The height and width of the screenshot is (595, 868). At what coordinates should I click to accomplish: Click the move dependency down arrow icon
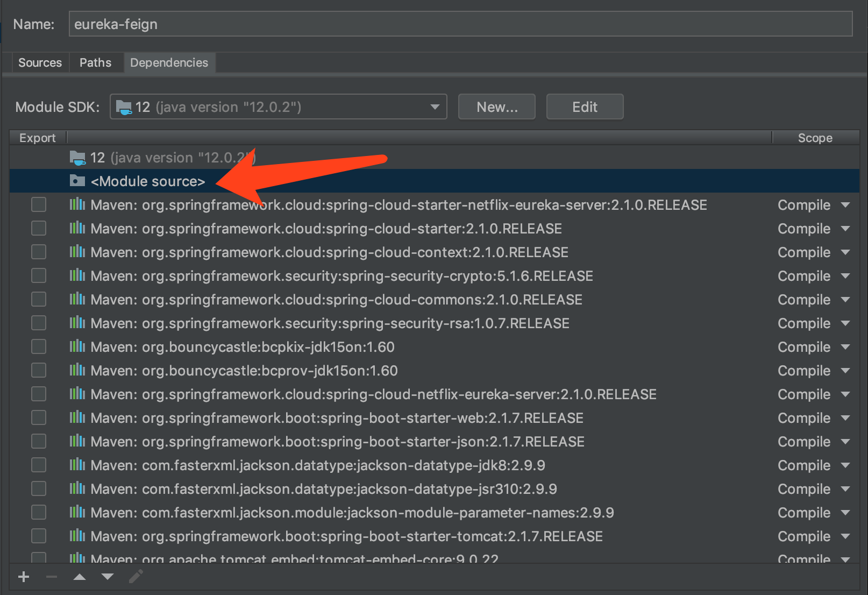point(108,576)
